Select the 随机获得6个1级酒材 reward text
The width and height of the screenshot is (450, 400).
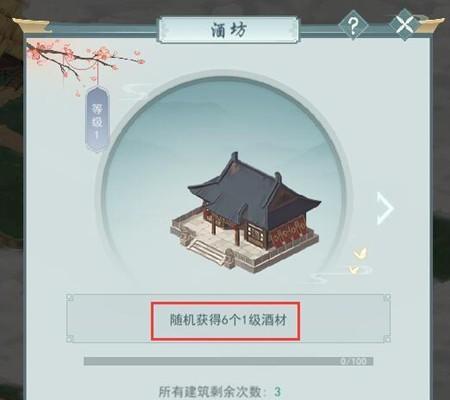click(228, 321)
